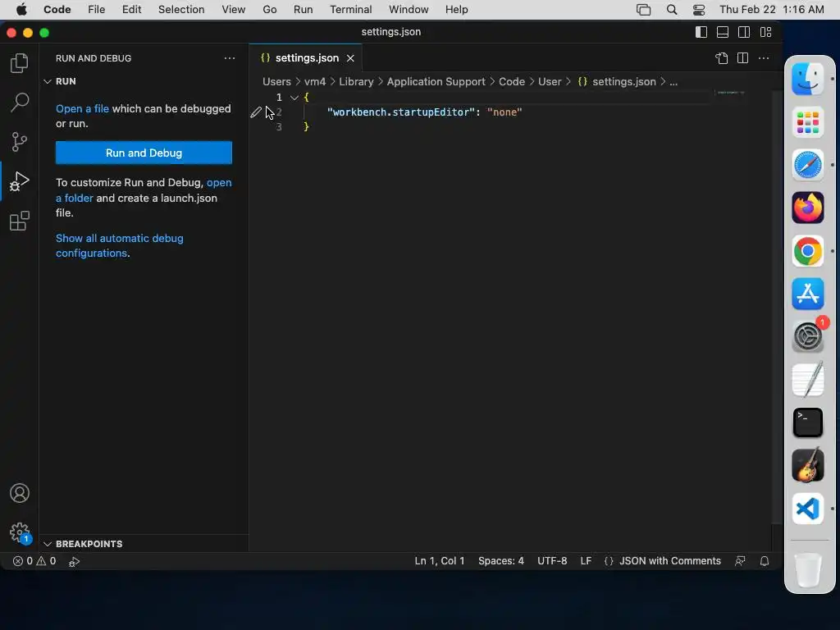
Task: Open Spotlight search in macOS menu bar
Action: (x=671, y=10)
